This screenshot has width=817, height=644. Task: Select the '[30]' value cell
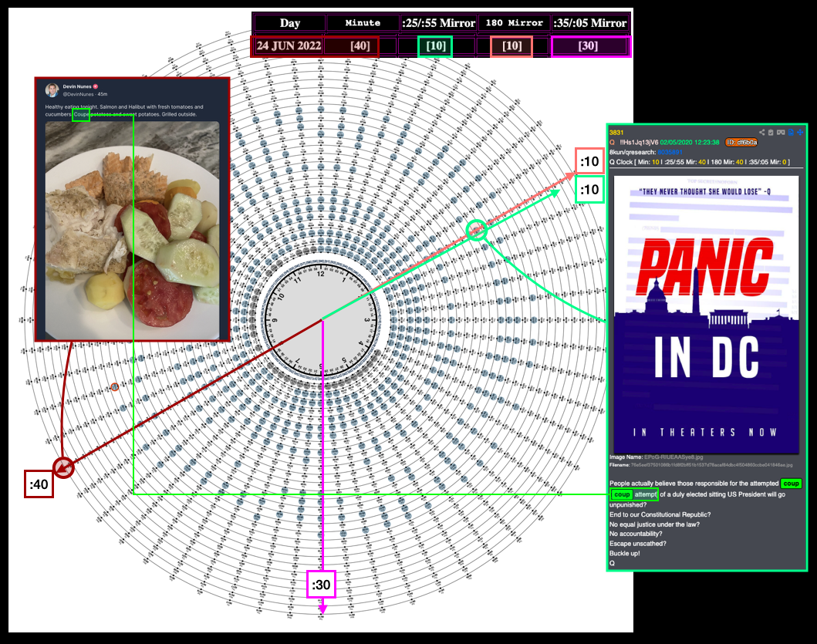pos(588,46)
